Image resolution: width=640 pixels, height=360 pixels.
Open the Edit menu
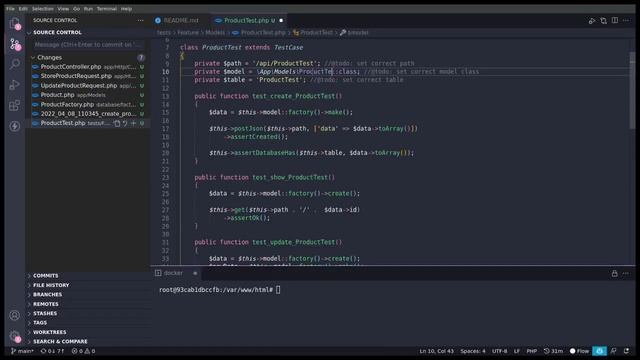click(x=23, y=9)
